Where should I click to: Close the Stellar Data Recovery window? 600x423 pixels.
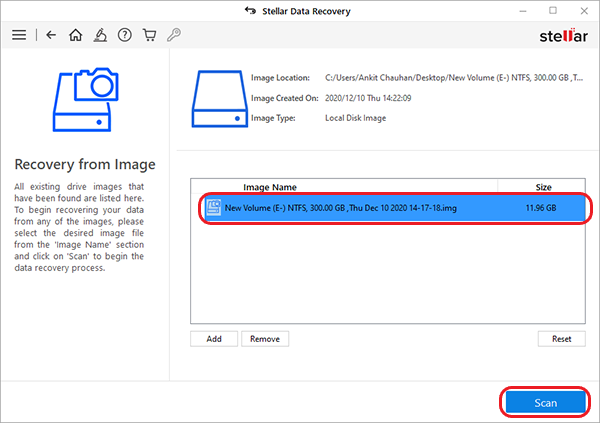[x=581, y=11]
